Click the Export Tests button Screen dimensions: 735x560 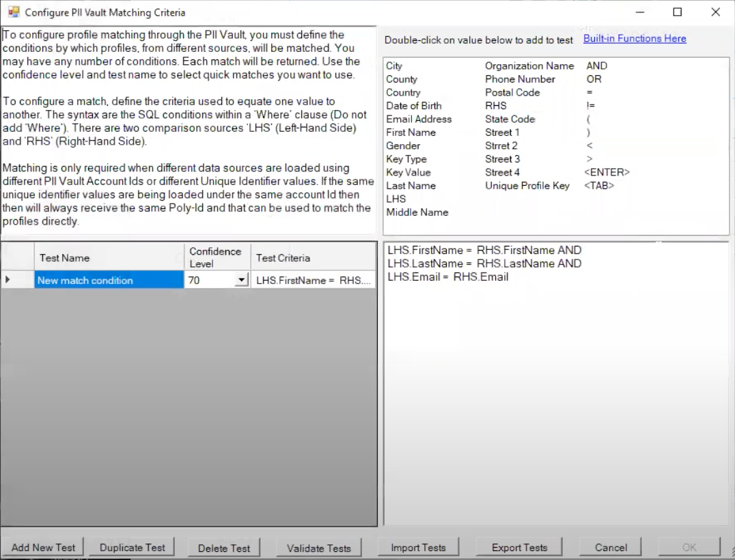[519, 547]
